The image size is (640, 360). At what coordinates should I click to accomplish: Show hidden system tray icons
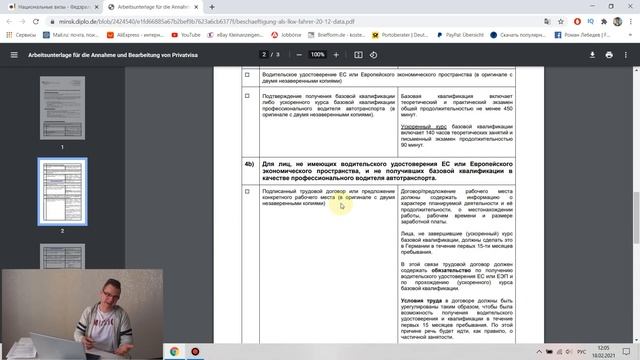(x=539, y=352)
